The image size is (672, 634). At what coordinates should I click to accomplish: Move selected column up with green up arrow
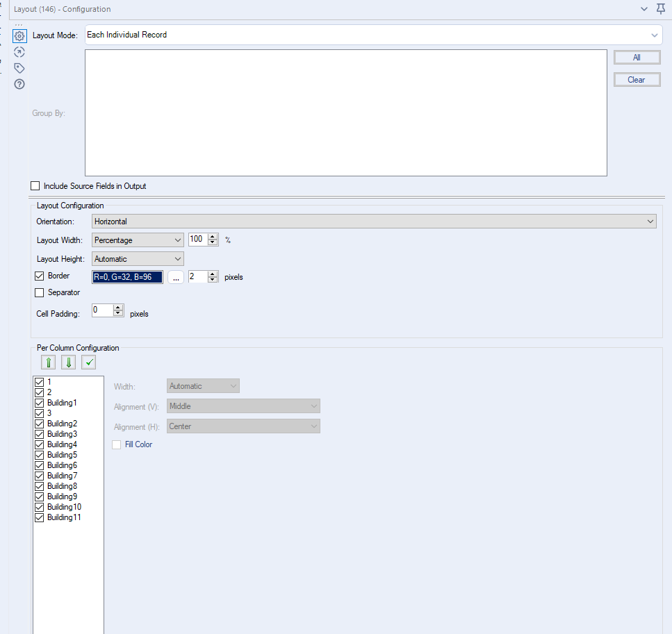(x=47, y=362)
